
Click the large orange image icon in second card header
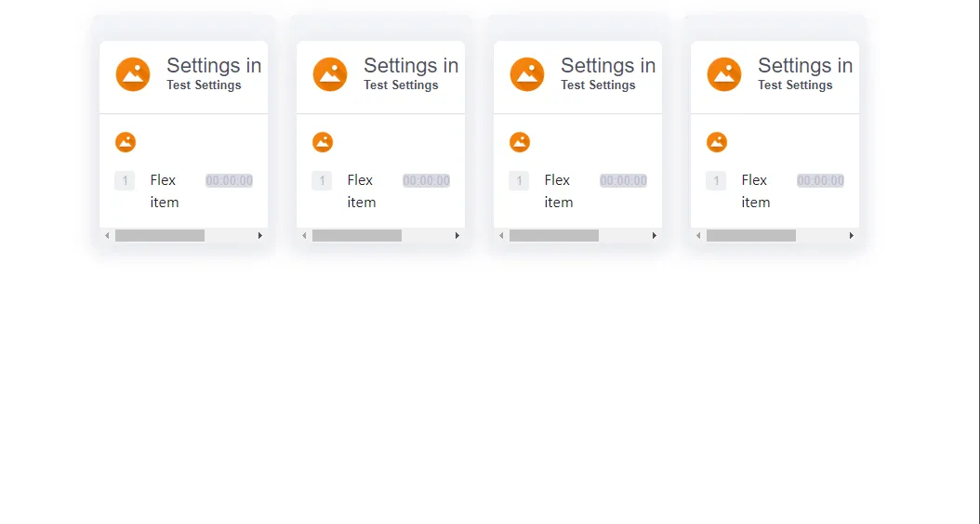[330, 74]
